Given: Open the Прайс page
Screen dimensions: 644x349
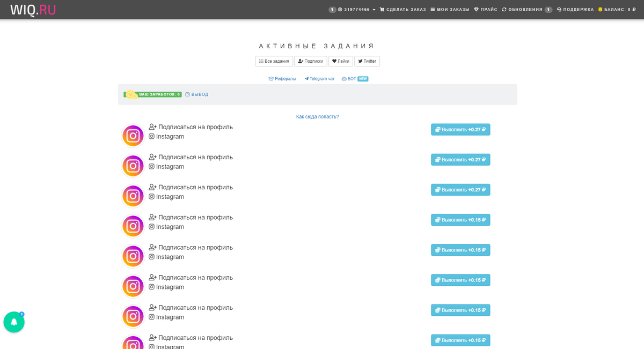Looking at the screenshot, I should point(486,10).
